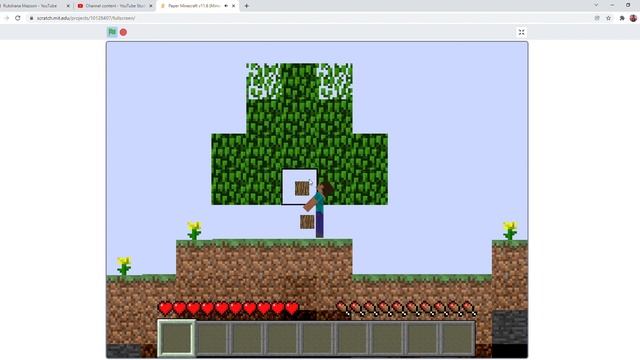Reload the scratch.mit.edu page
Viewport: 640px width, 360px height.
point(18,18)
